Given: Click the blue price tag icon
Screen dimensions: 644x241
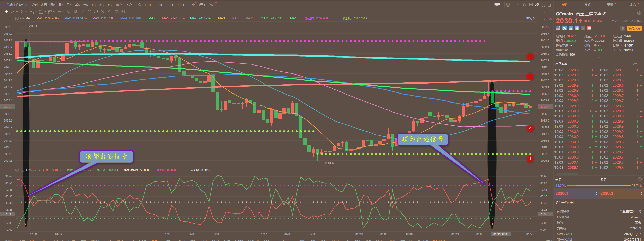Looking at the screenshot, I should point(577,28).
